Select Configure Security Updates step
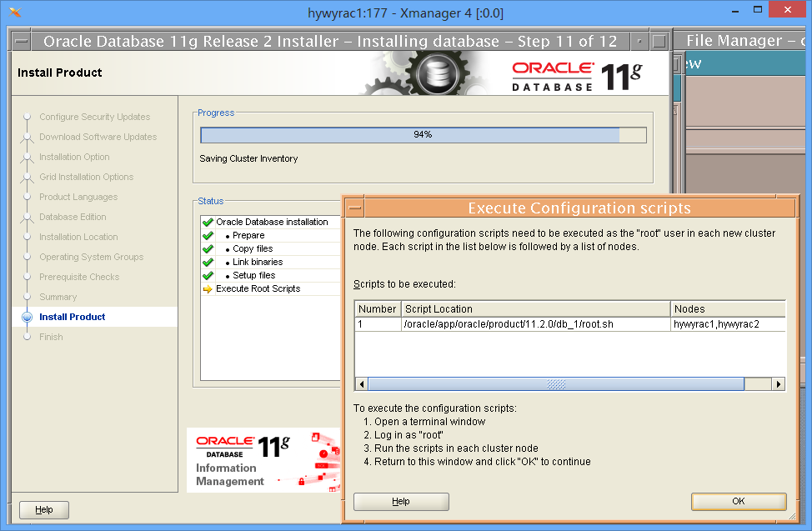The height and width of the screenshot is (531, 812). coord(95,117)
